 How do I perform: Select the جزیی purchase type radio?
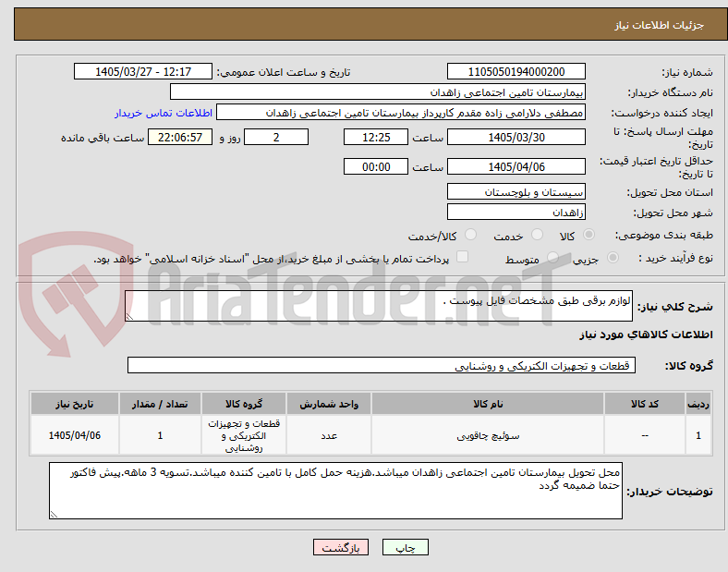click(613, 258)
